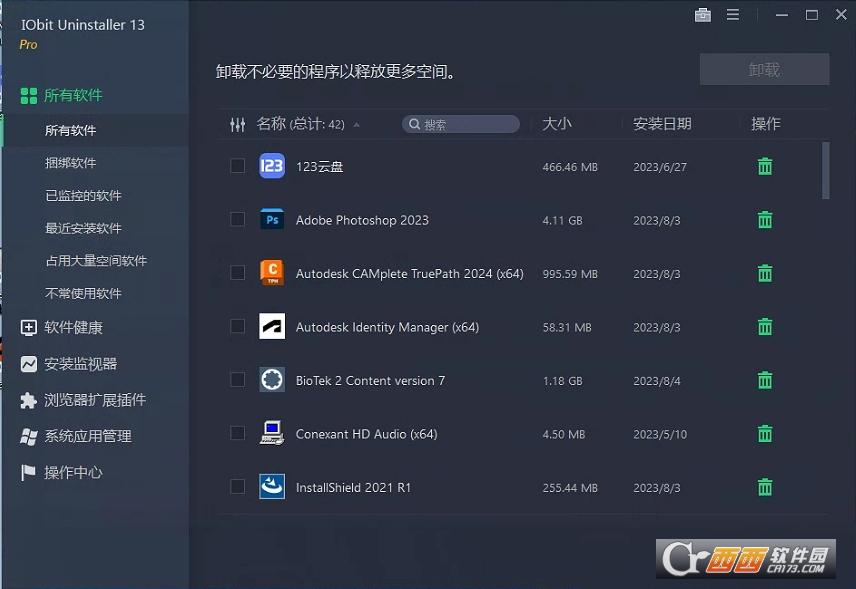The height and width of the screenshot is (589, 856).
Task: Sort list by 大小 column
Action: pyautogui.click(x=560, y=124)
